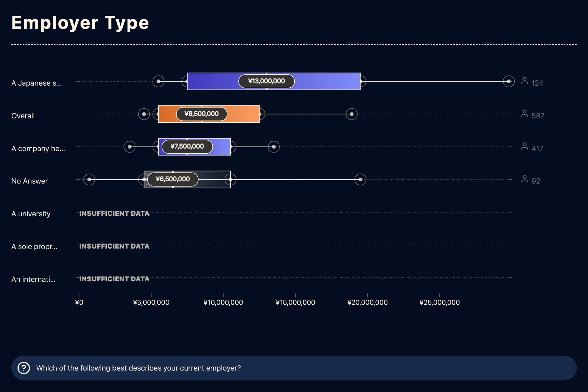The height and width of the screenshot is (392, 588).
Task: Click the 'A university' row label
Action: [x=31, y=214]
